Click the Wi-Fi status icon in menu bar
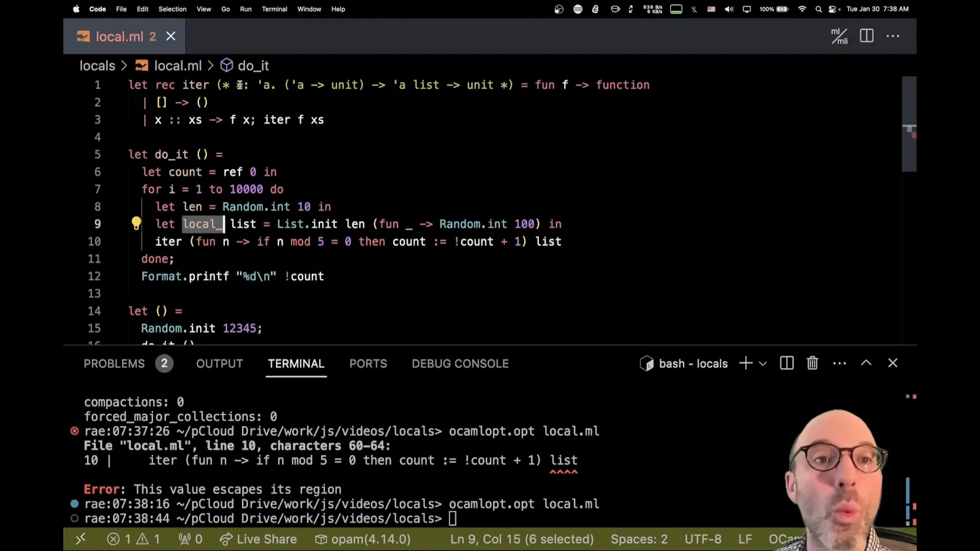Viewport: 980px width, 551px height. 802,9
